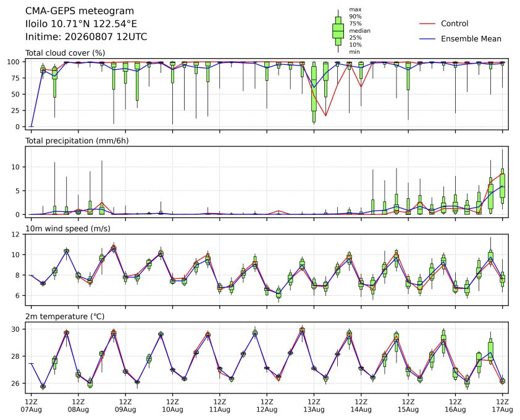Click the '10m wind speed (m/s)' panel title
Image resolution: width=520 pixels, height=420 pixels.
(68, 229)
